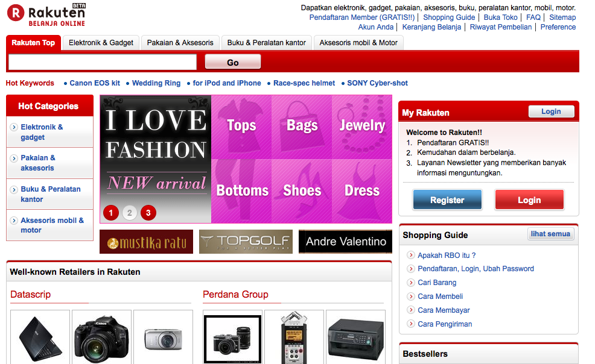
Task: Open the Mustika Ratu brand banner
Action: pos(146,242)
